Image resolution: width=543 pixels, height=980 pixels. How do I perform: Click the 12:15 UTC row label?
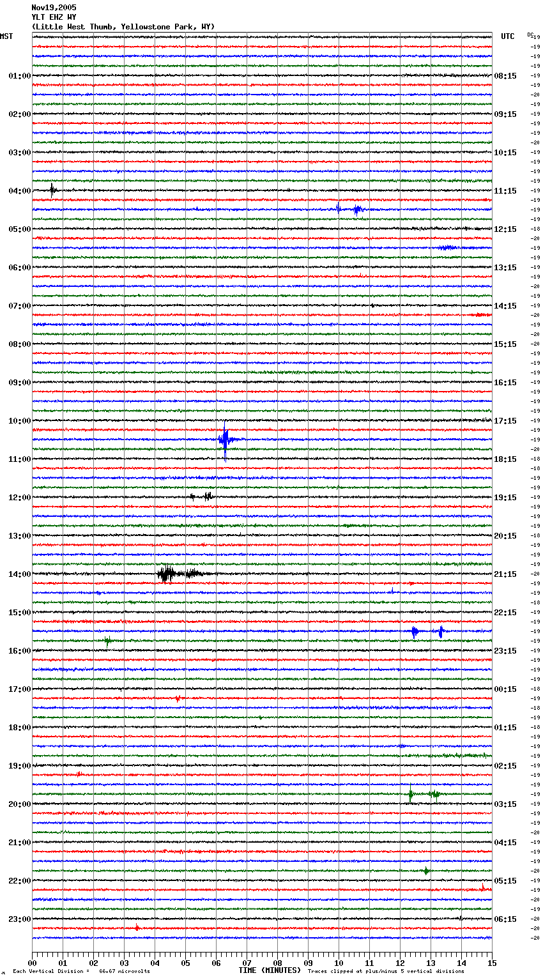505,229
